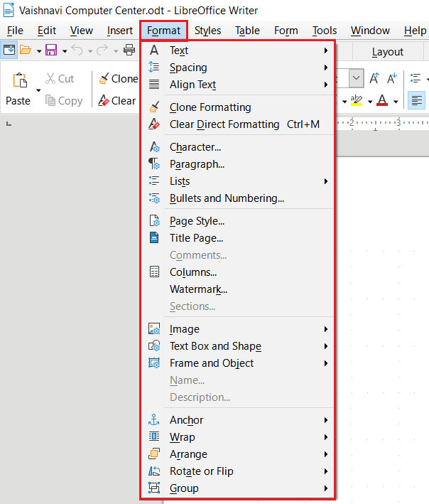
Task: Choose Clone Formatting from Format menu
Action: (238, 107)
